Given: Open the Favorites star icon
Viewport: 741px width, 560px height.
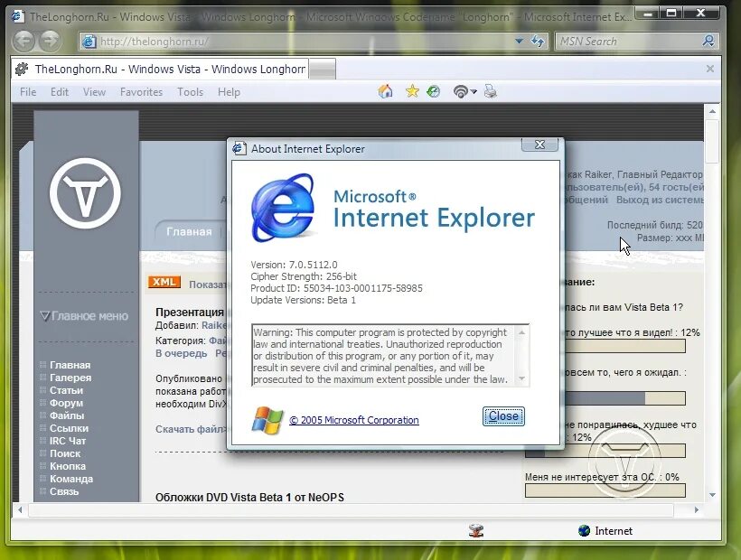Looking at the screenshot, I should pos(412,91).
